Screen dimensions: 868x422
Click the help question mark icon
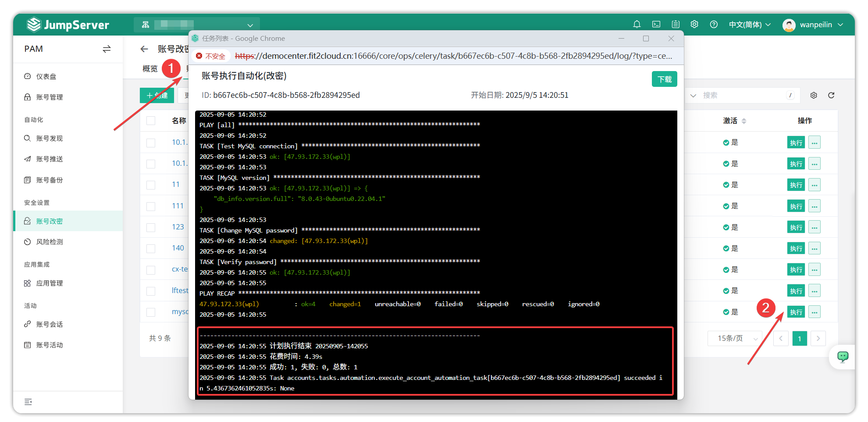click(714, 25)
